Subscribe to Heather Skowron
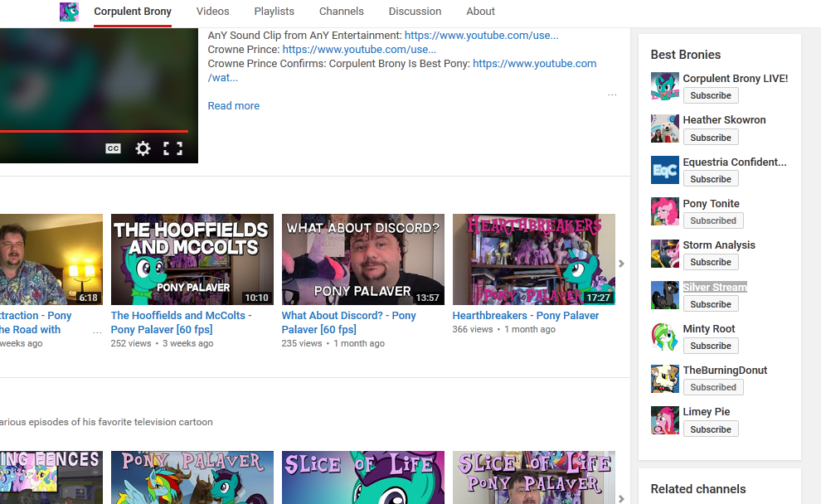Viewport: 821px width, 504px height. (711, 137)
